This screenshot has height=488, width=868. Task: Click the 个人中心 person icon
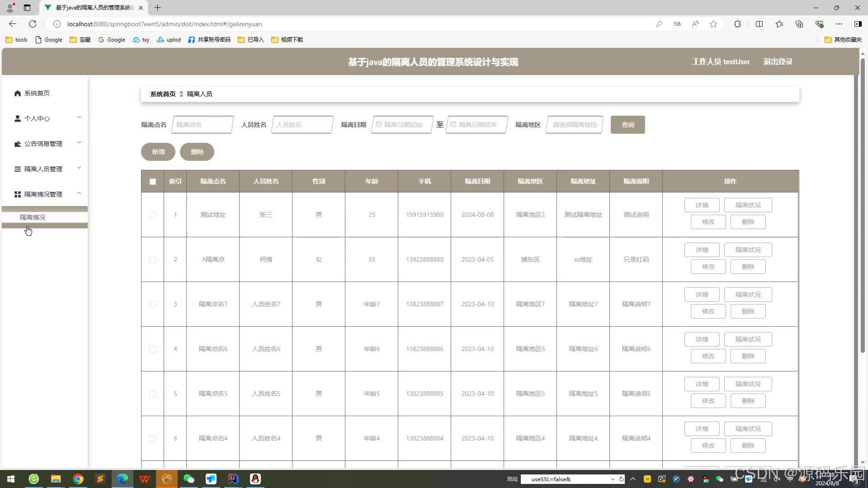click(x=17, y=118)
